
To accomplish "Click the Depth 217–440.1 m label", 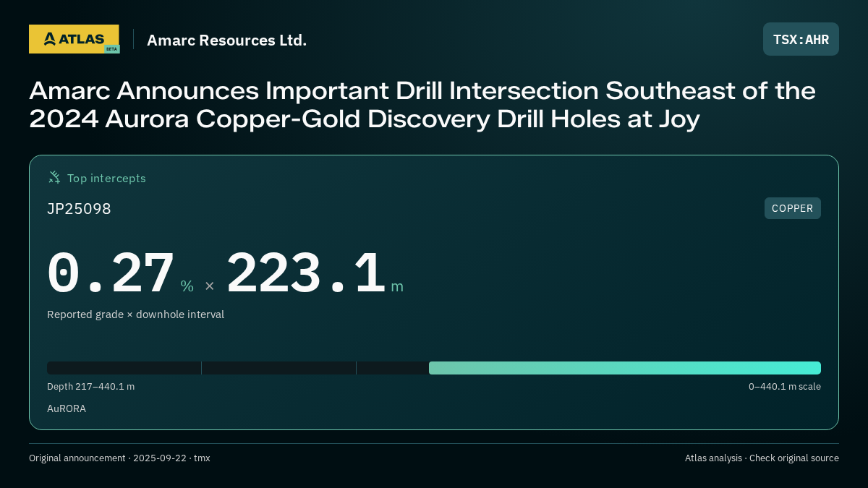I will (90, 387).
